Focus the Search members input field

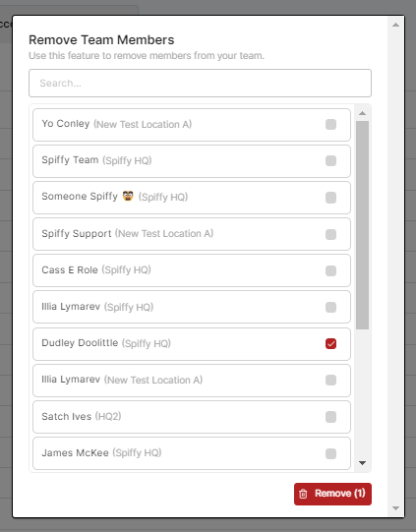click(201, 84)
